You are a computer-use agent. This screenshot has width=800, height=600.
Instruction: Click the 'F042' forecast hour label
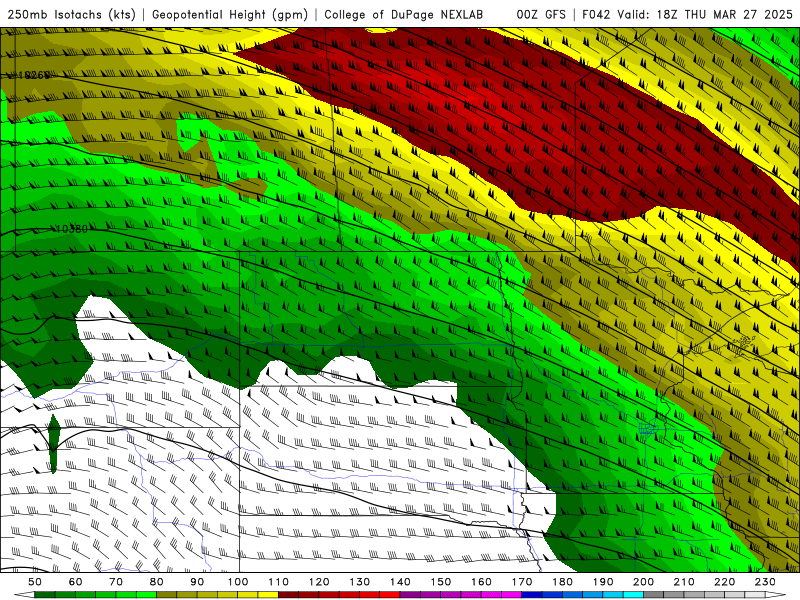[596, 15]
